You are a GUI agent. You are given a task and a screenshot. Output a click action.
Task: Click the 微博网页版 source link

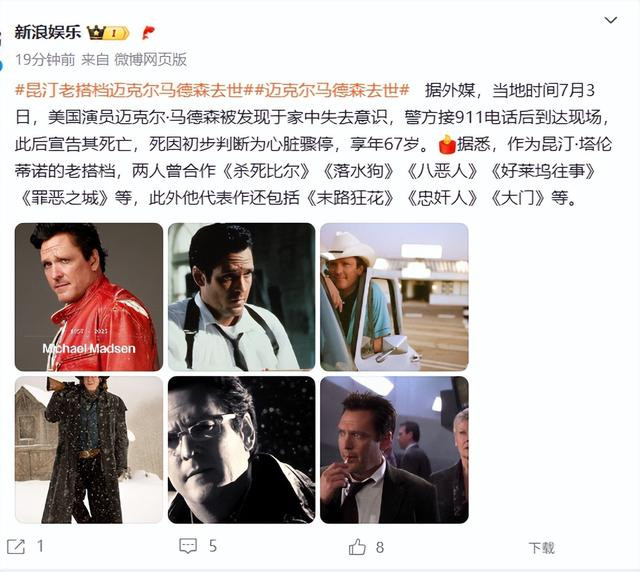pos(150,60)
